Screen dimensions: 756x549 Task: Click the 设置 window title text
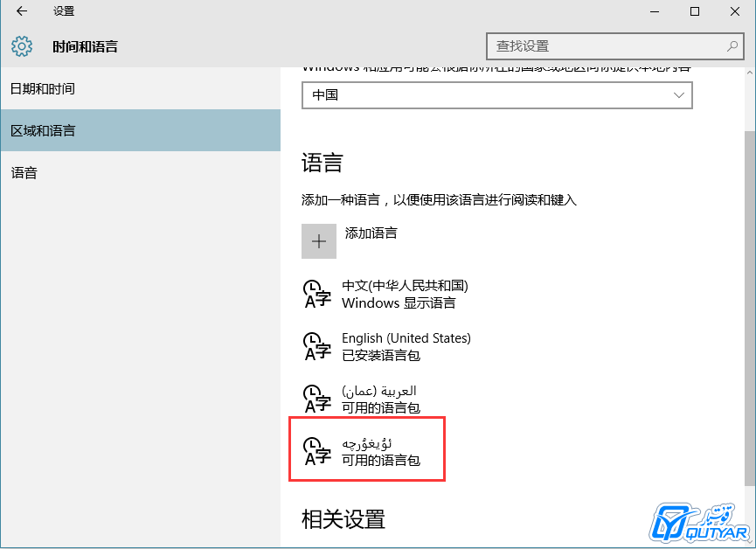[x=64, y=11]
